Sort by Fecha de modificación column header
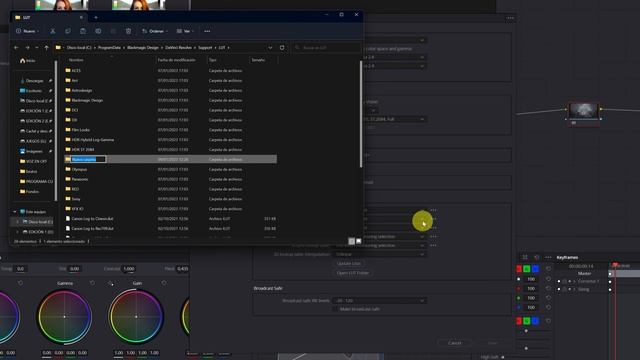Screen dimensions: 640x360 click(x=176, y=60)
